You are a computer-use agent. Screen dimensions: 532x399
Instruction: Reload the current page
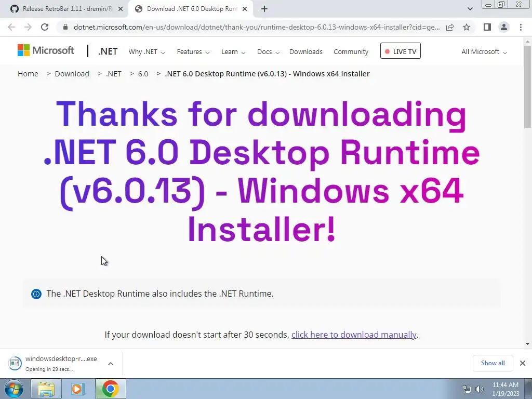click(45, 27)
